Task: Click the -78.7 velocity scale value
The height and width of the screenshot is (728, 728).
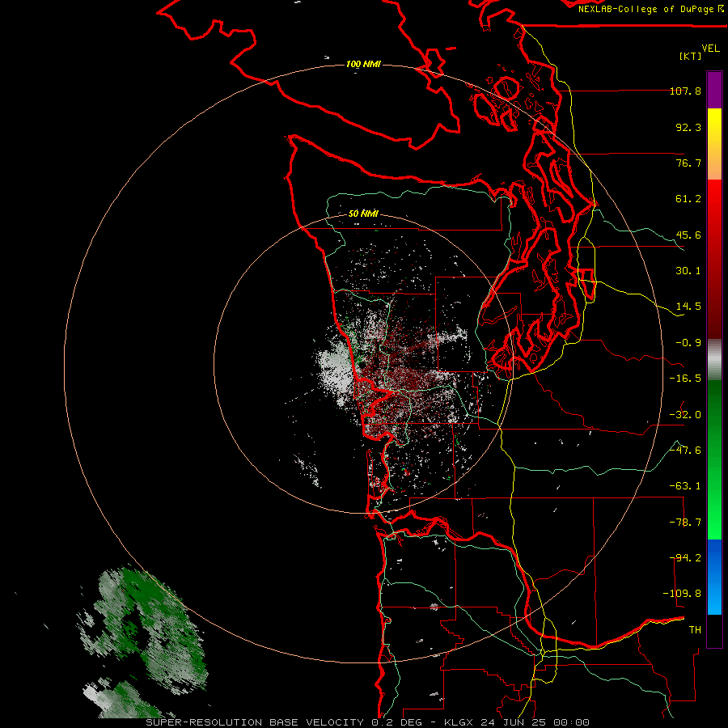Action: coord(685,523)
